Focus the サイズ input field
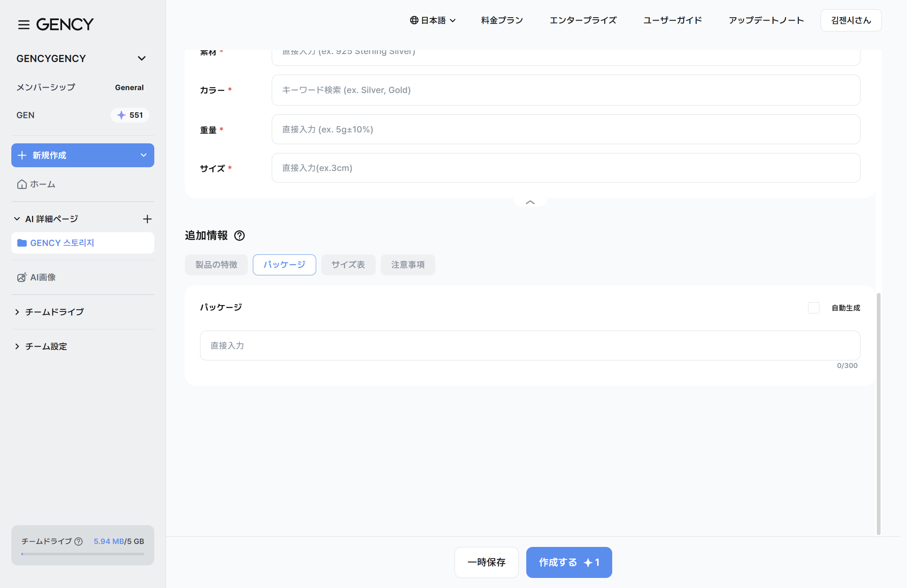907x588 pixels. pyautogui.click(x=566, y=168)
